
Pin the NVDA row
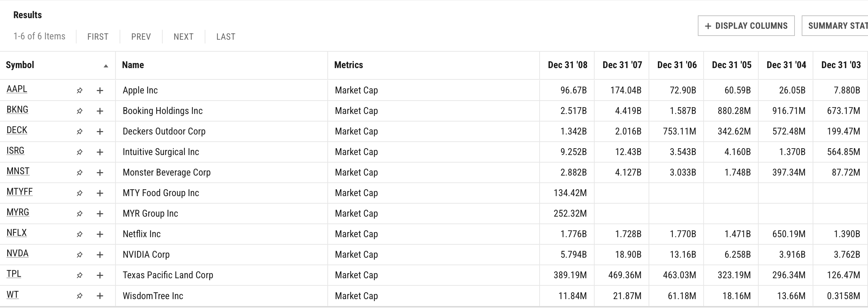click(x=79, y=255)
